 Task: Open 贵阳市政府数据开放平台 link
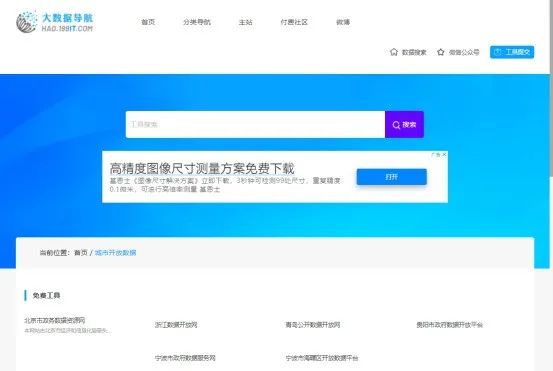[449, 324]
